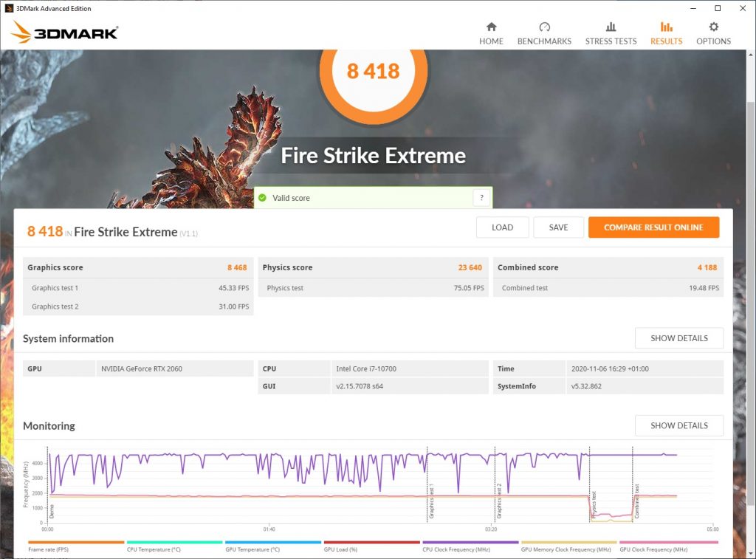Click the 31.00 FPS value
Viewport: 756px width, 559px height.
coord(234,306)
